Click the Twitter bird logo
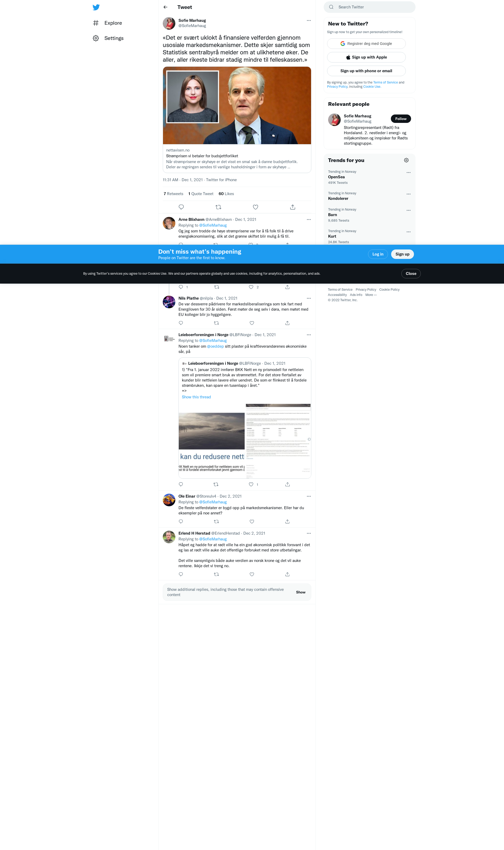The image size is (504, 850). pos(96,7)
